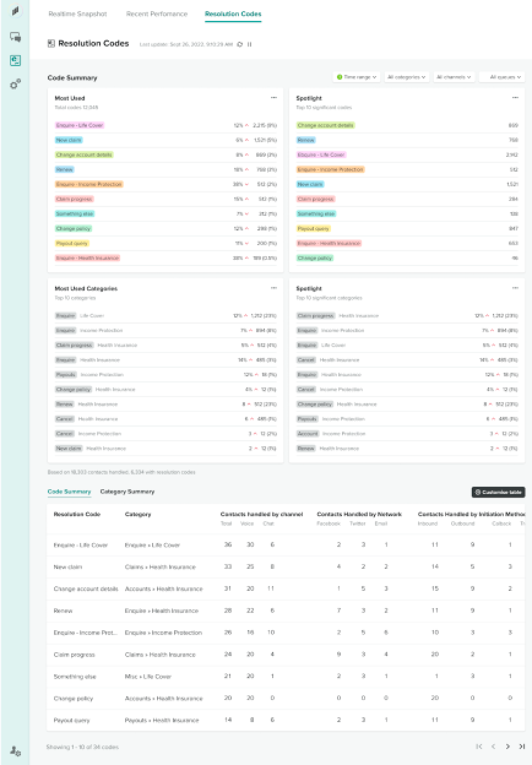The height and width of the screenshot is (765, 532).
Task: Click the Enquire - Life Cover code tag
Action: tap(80, 125)
